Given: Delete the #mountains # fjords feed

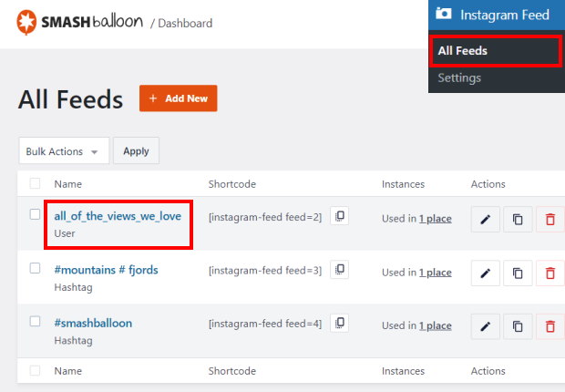Looking at the screenshot, I should 550,273.
